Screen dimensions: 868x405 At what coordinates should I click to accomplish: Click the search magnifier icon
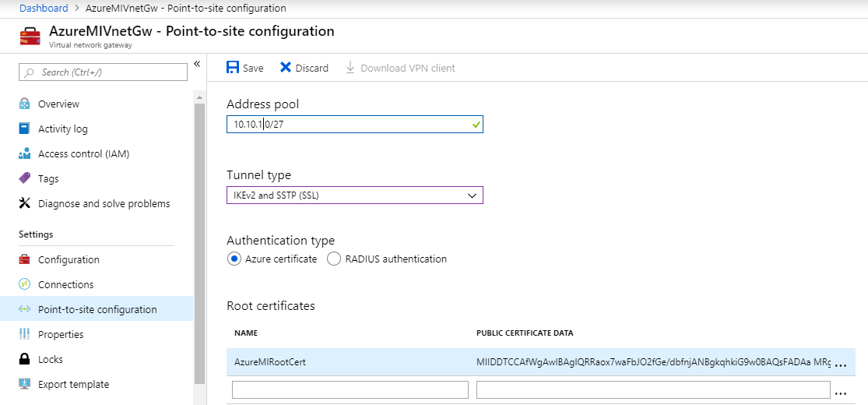pyautogui.click(x=30, y=72)
